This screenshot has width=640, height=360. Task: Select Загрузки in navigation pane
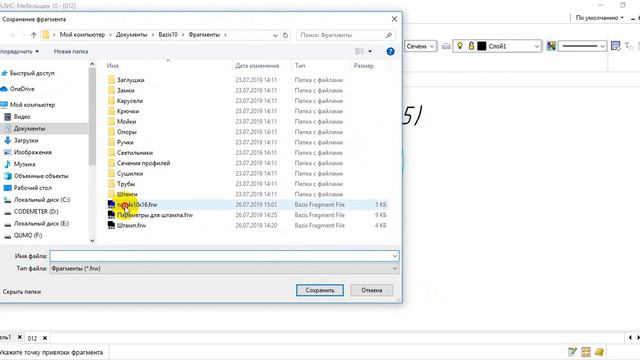[26, 140]
